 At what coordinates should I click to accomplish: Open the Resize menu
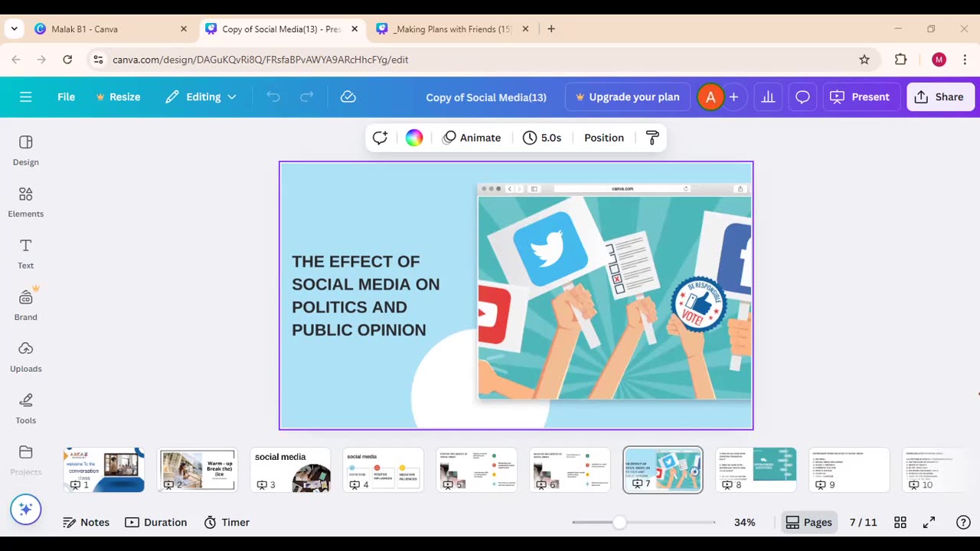[x=118, y=97]
